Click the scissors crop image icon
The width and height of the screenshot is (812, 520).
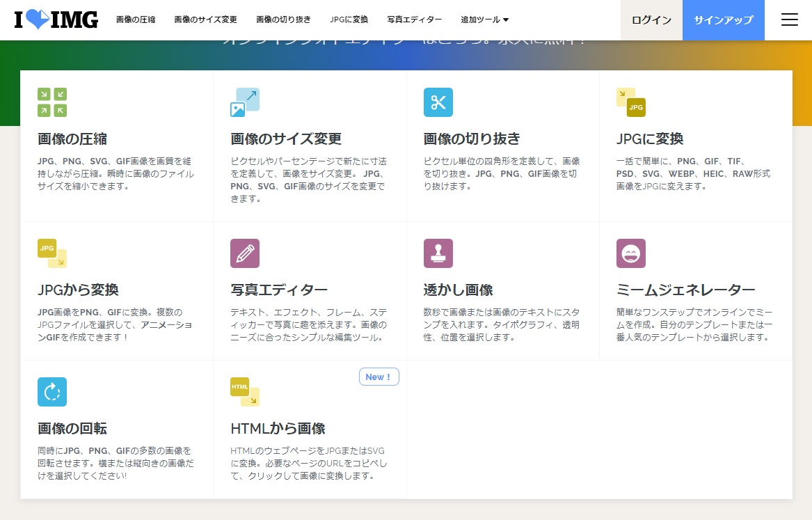pyautogui.click(x=438, y=102)
